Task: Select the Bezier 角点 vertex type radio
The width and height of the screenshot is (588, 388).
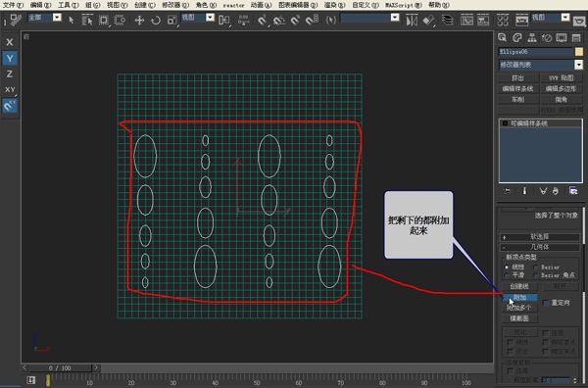Action: click(x=536, y=275)
